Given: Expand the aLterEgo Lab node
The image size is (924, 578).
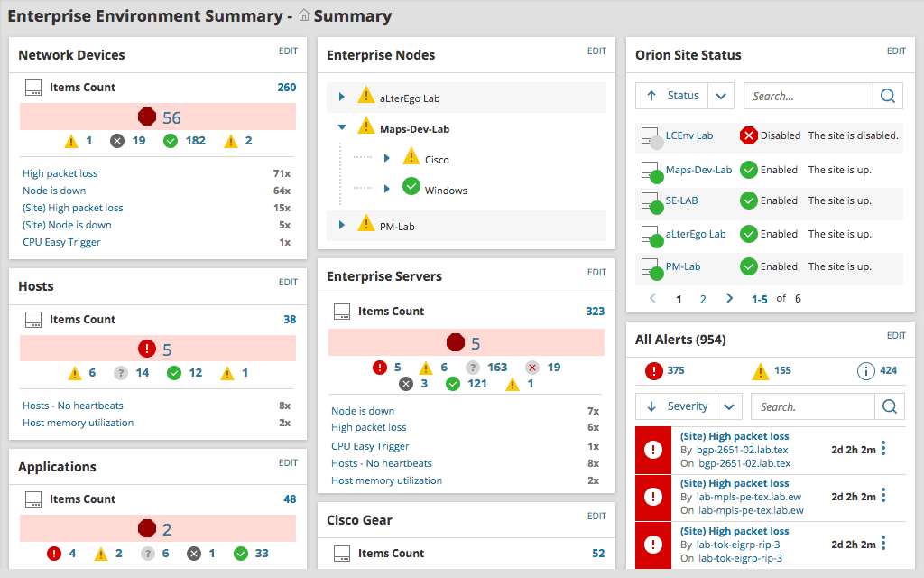Looking at the screenshot, I should [342, 98].
